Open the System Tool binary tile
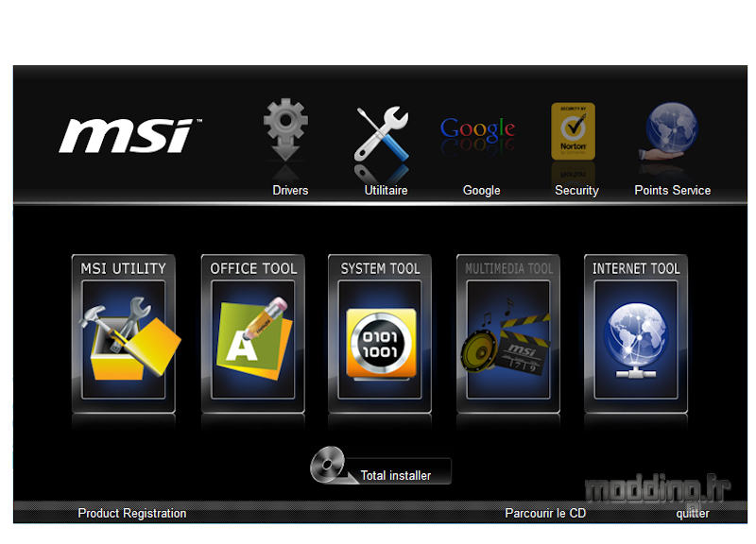The height and width of the screenshot is (544, 756). tap(380, 333)
